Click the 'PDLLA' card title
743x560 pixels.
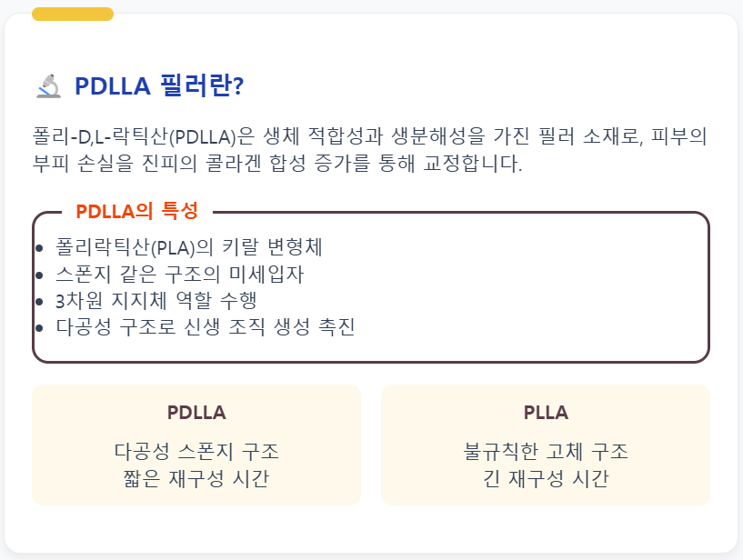click(196, 413)
